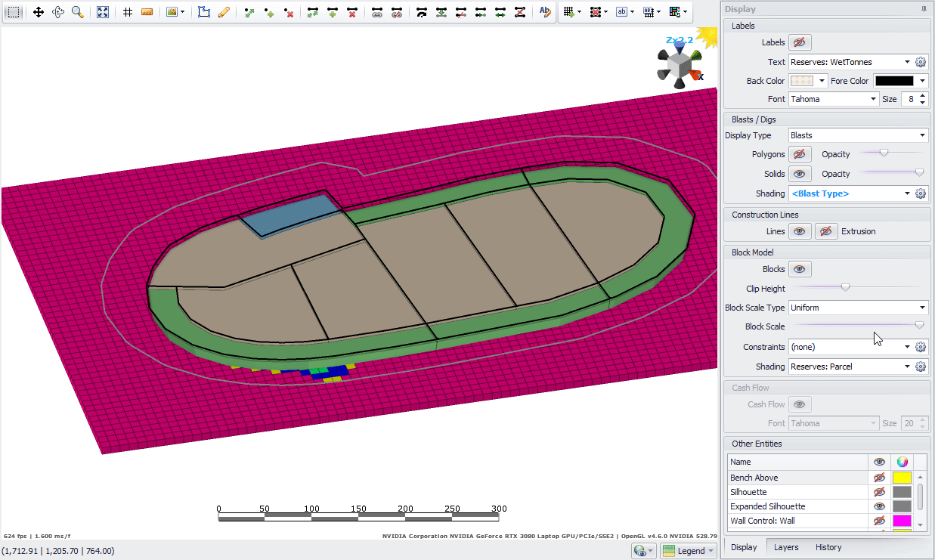The width and height of the screenshot is (935, 560).
Task: Switch to the Layers tab
Action: click(786, 547)
